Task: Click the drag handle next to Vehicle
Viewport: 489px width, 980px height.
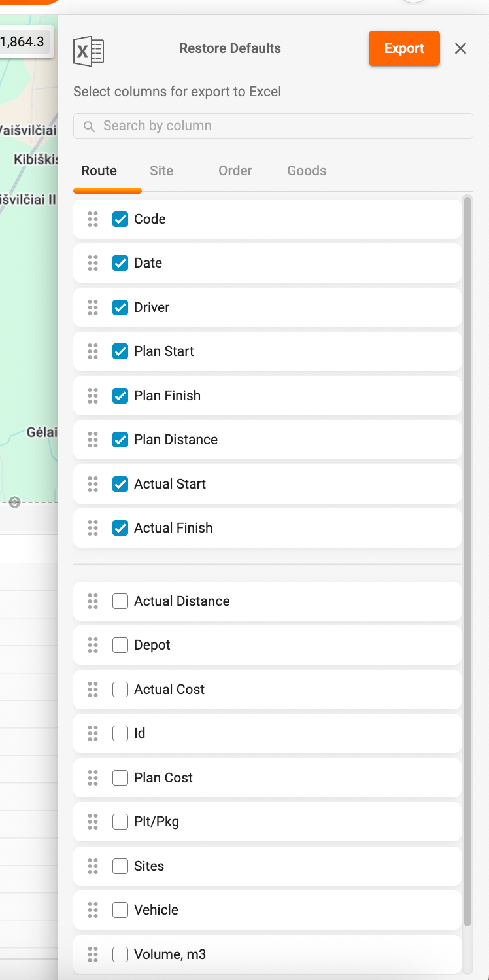Action: click(x=93, y=910)
